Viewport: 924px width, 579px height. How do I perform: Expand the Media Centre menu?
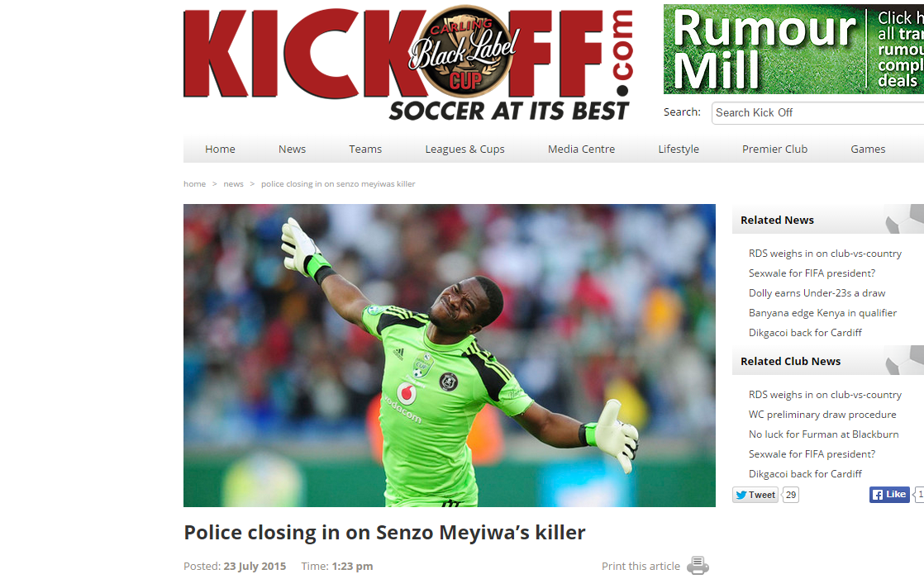point(582,149)
